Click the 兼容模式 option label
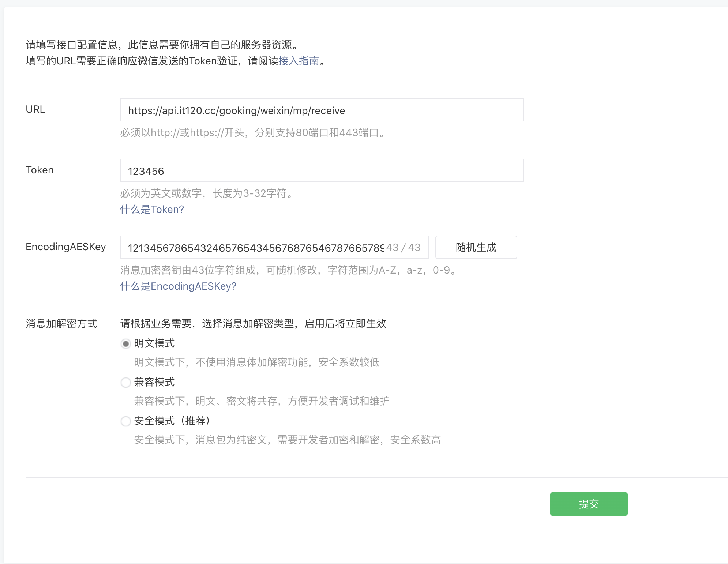728x564 pixels. [x=154, y=382]
